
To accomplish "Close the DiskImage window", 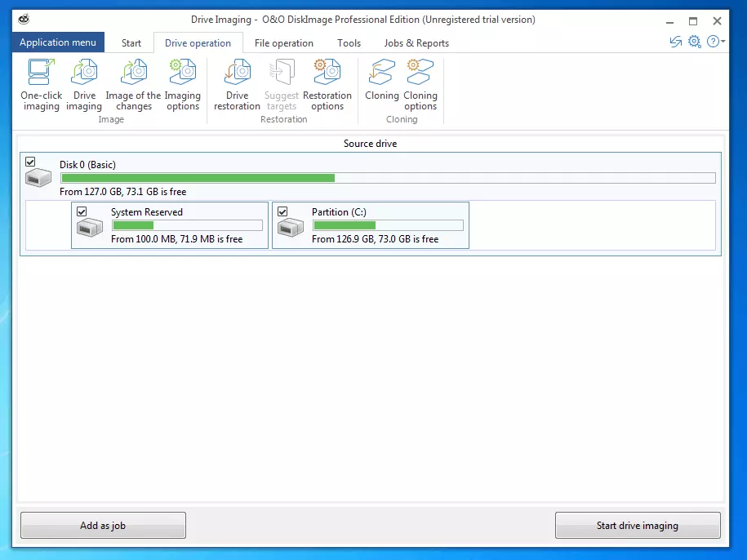I will tap(717, 21).
